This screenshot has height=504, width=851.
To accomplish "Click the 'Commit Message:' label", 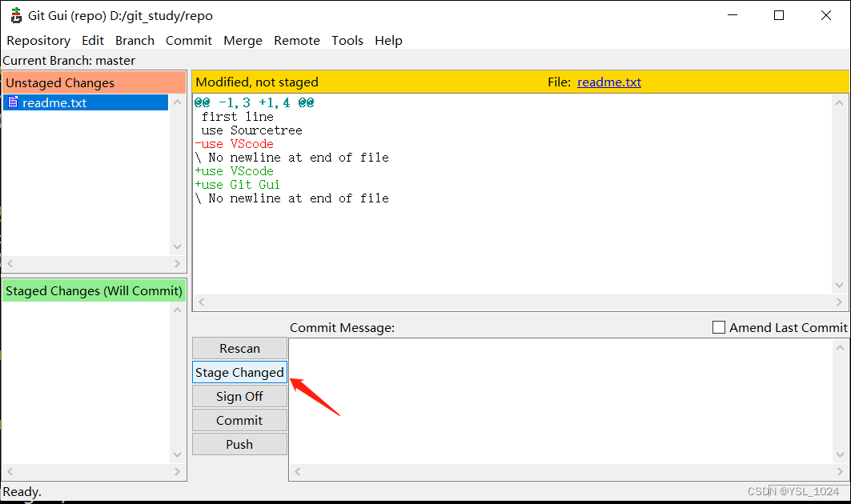I will [342, 327].
